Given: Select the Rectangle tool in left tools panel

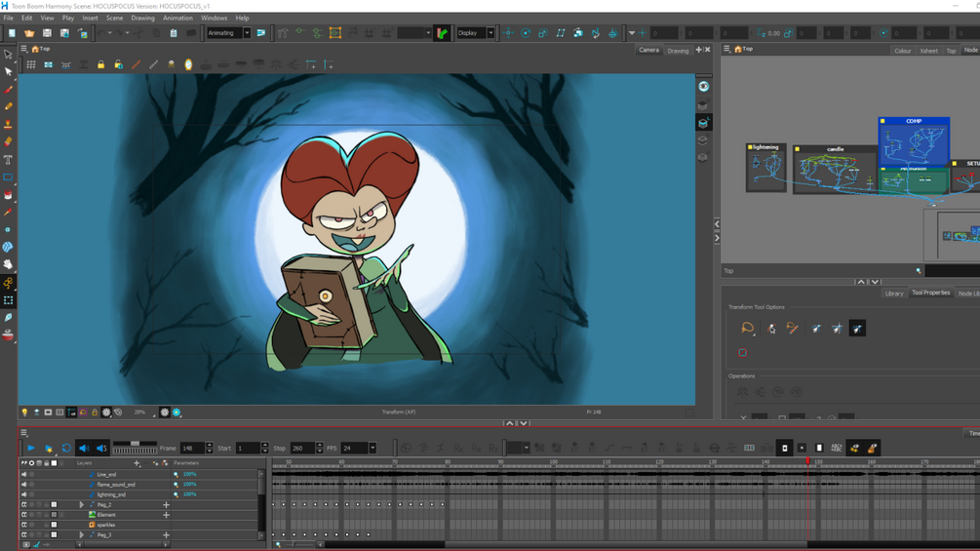Looking at the screenshot, I should click(x=8, y=177).
